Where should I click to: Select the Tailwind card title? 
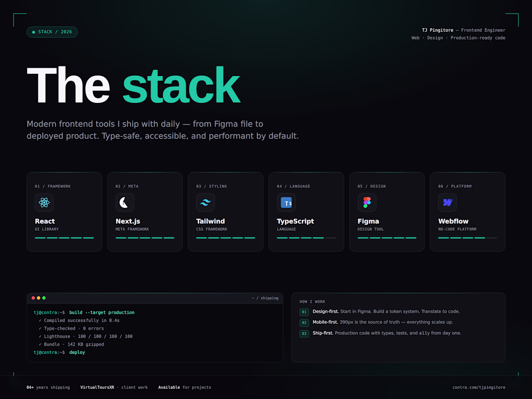[210, 221]
